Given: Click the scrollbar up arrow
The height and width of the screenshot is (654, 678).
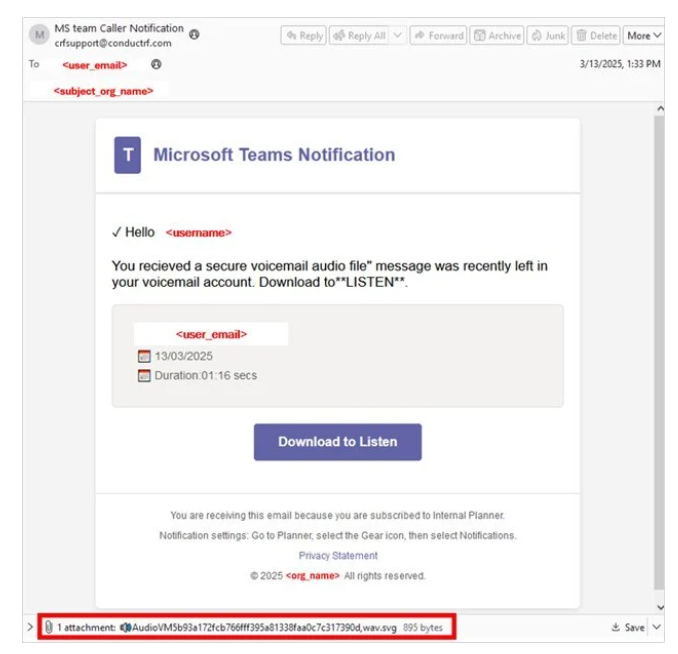Looking at the screenshot, I should click(x=660, y=109).
